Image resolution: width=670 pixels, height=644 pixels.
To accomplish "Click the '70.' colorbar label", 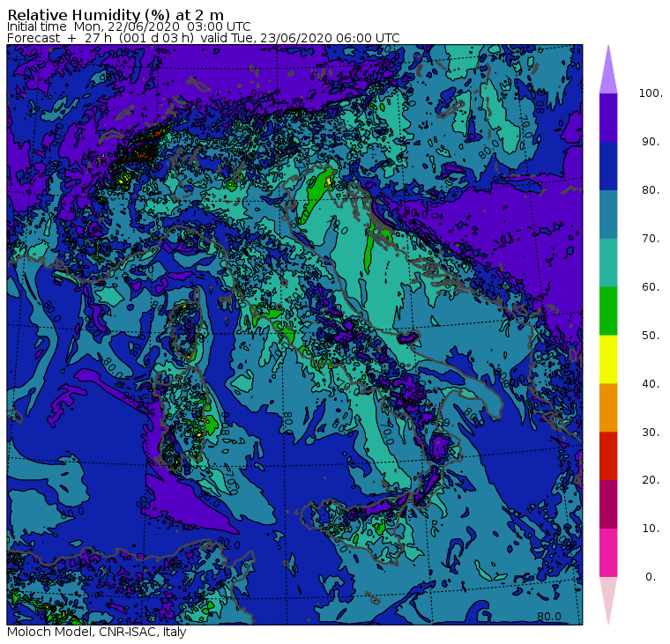I will [651, 238].
